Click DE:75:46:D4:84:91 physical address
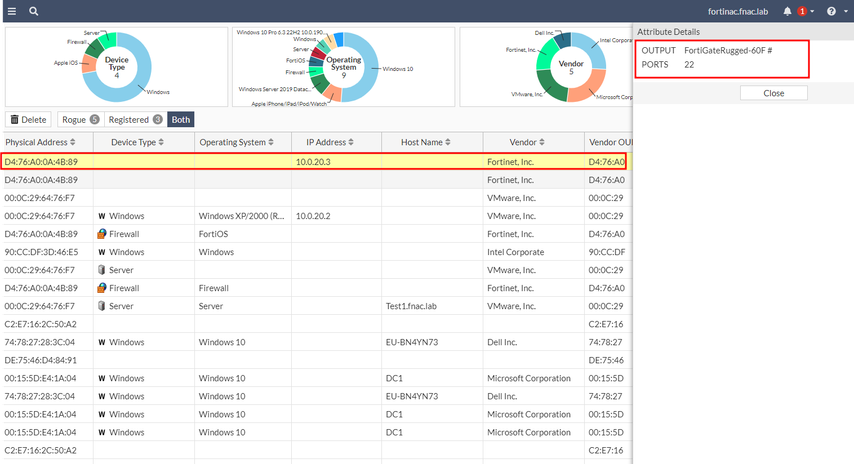 [40, 359]
